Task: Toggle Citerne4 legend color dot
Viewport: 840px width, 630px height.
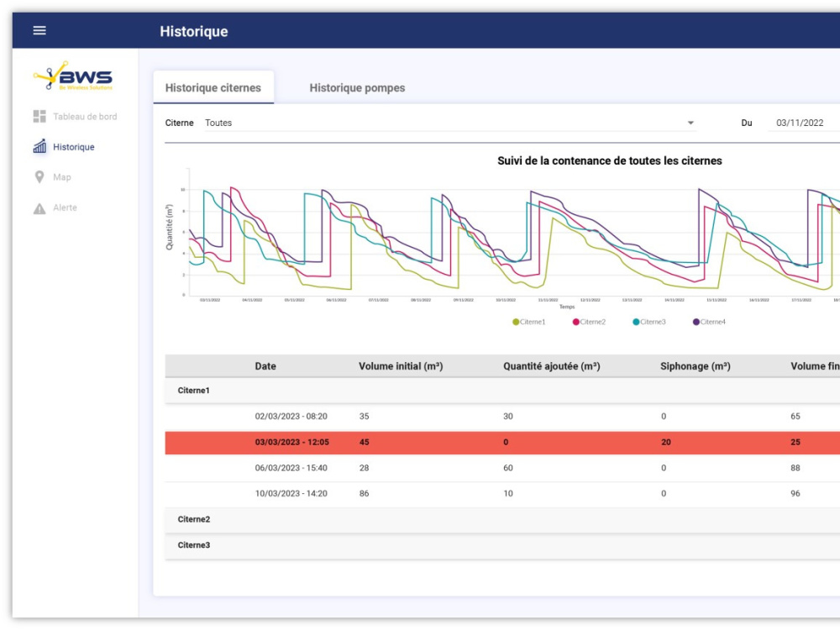Action: pyautogui.click(x=696, y=322)
